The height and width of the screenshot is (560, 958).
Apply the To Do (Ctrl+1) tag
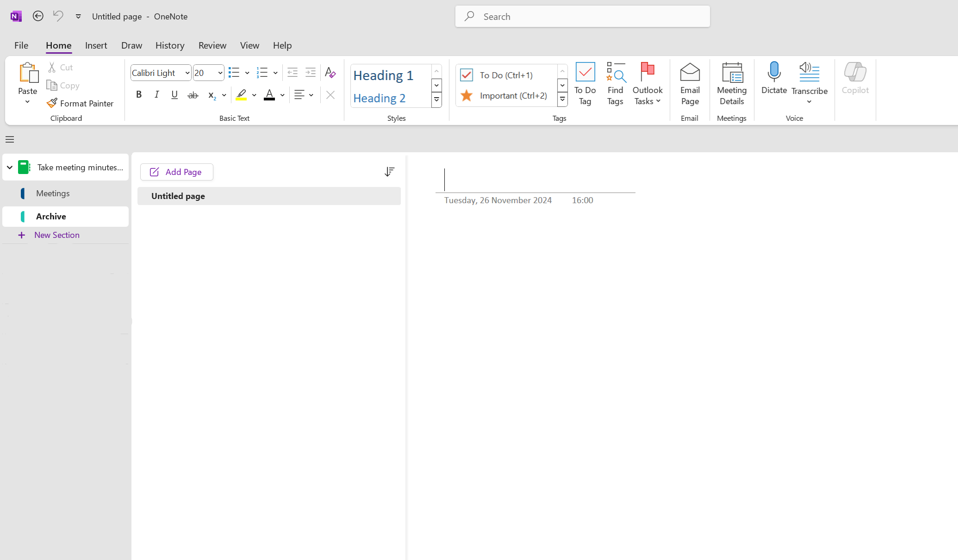(506, 75)
